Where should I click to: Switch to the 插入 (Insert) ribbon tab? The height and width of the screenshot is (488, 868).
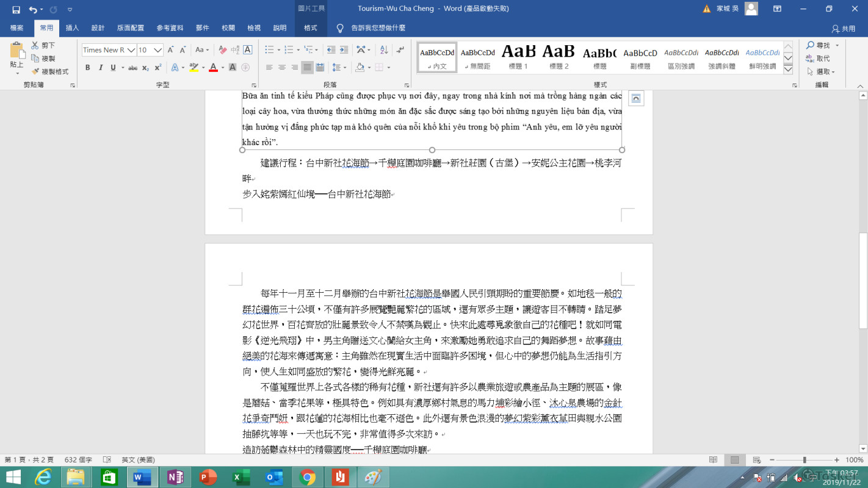pos(72,28)
